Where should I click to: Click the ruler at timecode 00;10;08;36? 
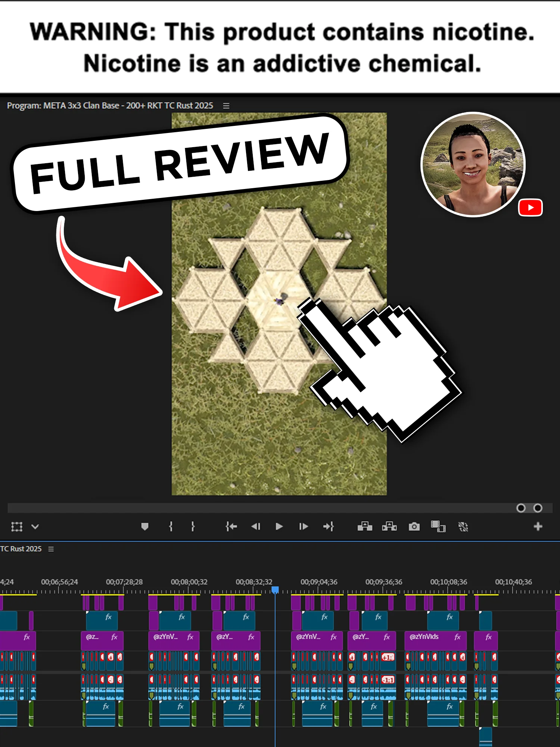448,582
